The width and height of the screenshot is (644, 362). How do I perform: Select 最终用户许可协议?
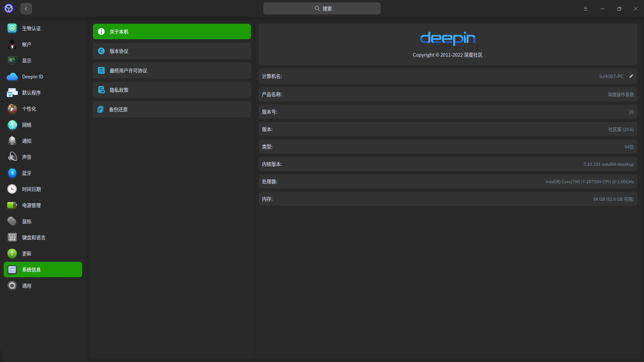point(171,70)
